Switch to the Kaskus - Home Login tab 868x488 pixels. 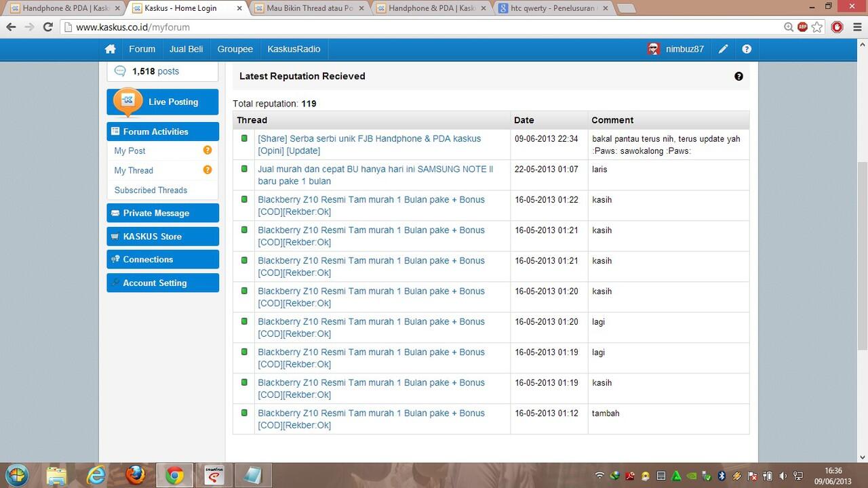pos(186,8)
